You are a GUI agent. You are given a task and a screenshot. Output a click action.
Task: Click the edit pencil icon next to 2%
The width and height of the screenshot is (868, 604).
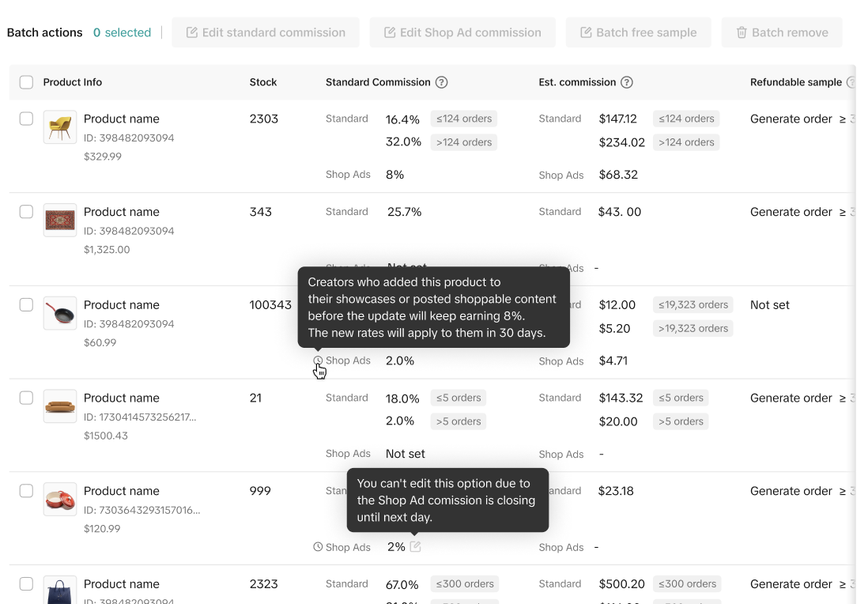(416, 546)
